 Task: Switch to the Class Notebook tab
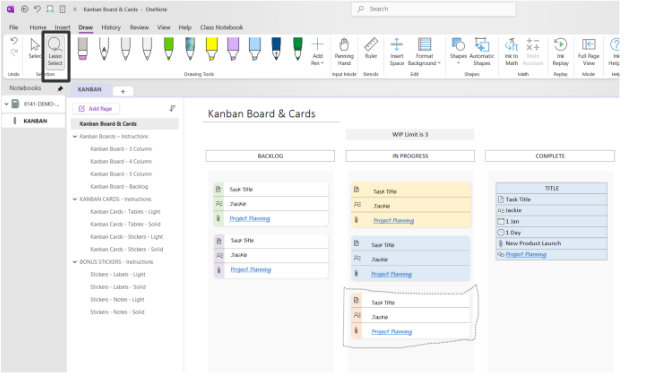pos(222,27)
